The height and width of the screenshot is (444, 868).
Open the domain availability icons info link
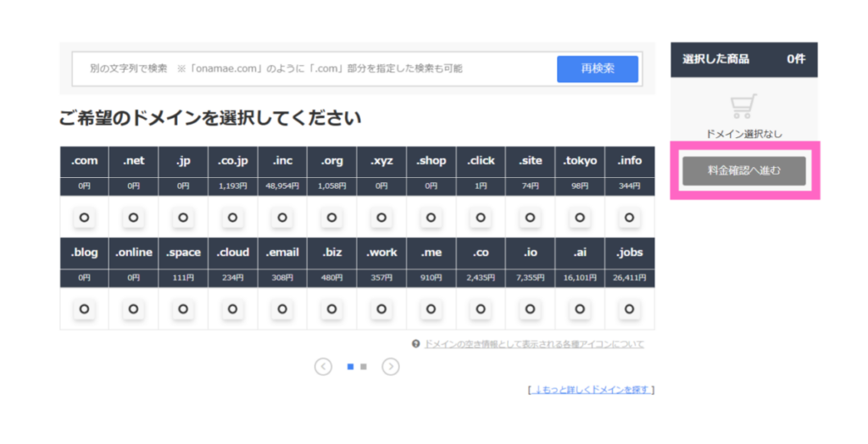pyautogui.click(x=533, y=344)
